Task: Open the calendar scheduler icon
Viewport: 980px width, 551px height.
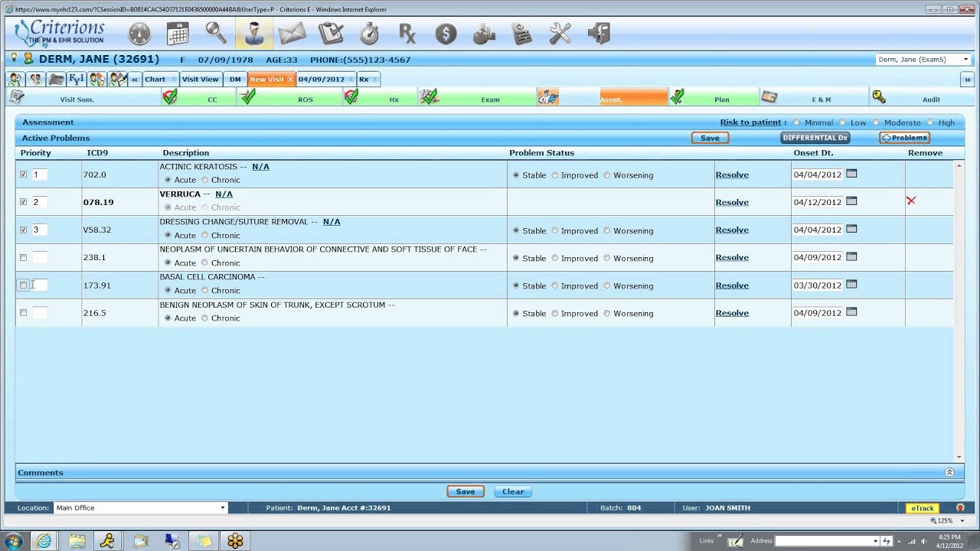Action: point(178,34)
